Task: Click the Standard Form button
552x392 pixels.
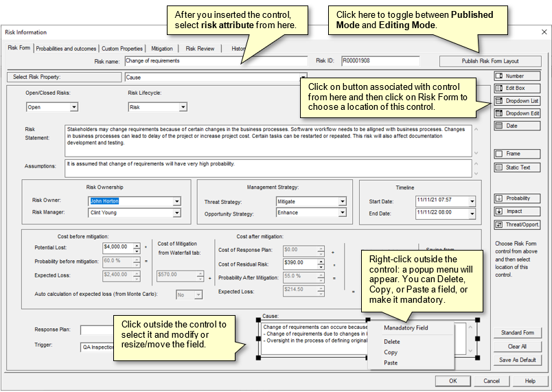Action: (x=517, y=333)
